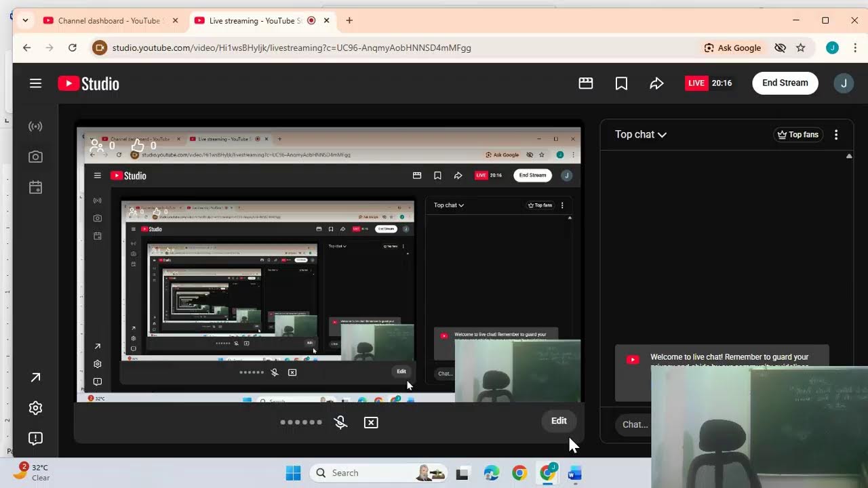Share the live stream with arrow icon
The image size is (868, 488).
coord(656,83)
